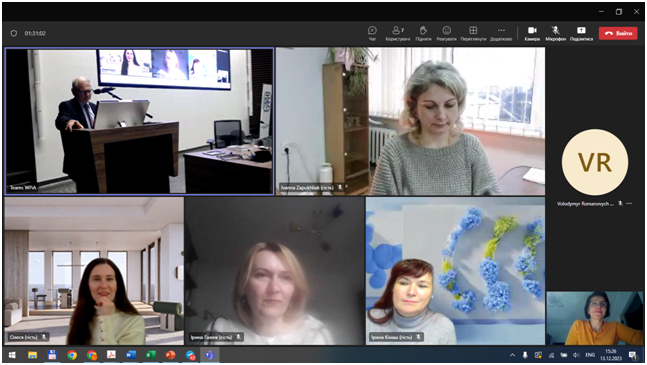Select the VR avatar participant tile
647x365 pixels.
(595, 162)
